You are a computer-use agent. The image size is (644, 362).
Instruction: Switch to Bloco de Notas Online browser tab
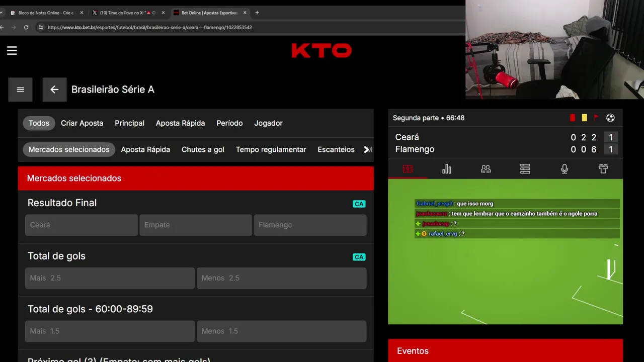coord(45,13)
